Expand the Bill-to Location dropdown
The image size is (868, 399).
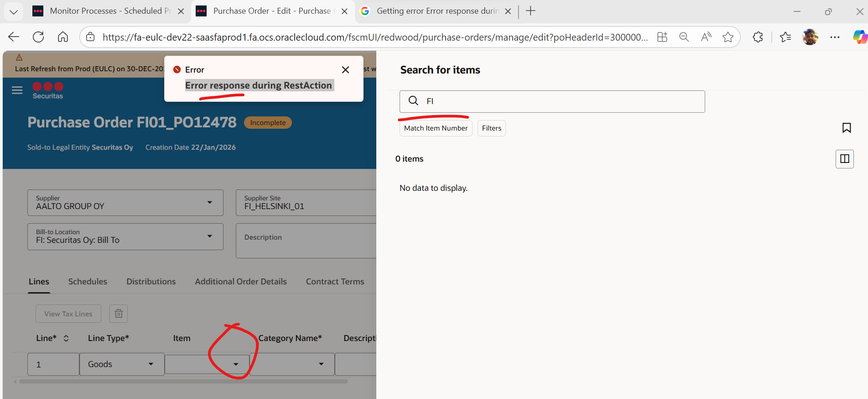click(x=210, y=236)
